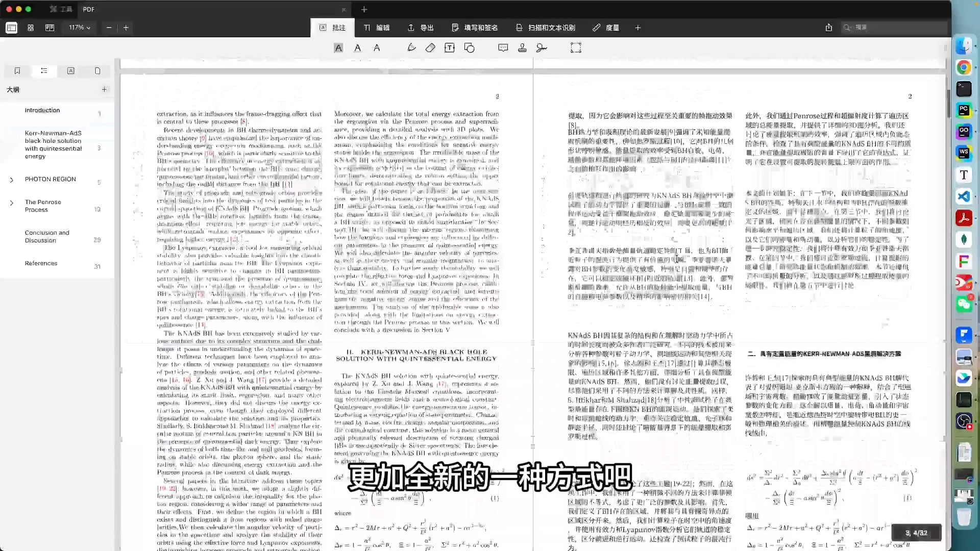
Task: Switch to the annotations list sidebar view
Action: (x=71, y=71)
